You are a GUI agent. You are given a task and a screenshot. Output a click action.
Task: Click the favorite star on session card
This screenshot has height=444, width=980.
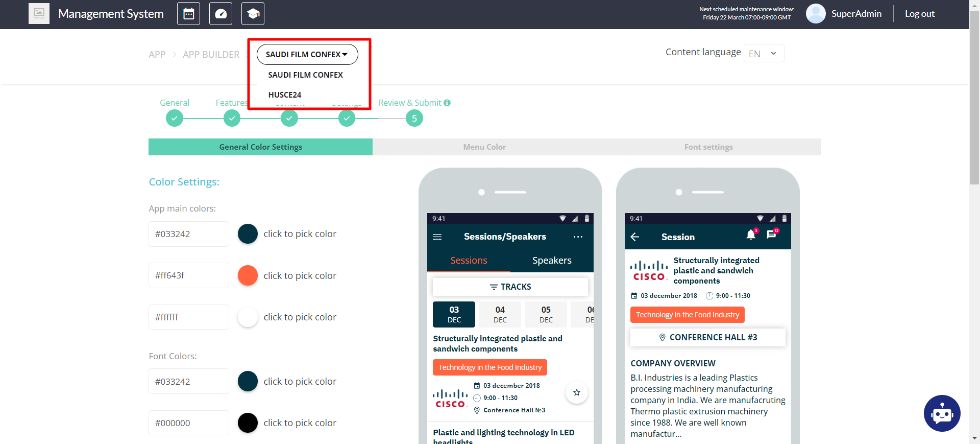576,392
